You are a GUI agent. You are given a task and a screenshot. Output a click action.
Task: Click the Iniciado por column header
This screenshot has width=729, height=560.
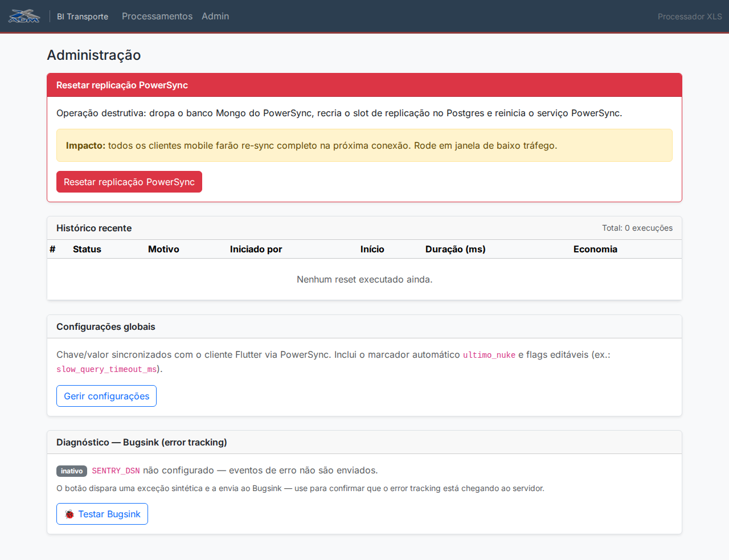(256, 249)
